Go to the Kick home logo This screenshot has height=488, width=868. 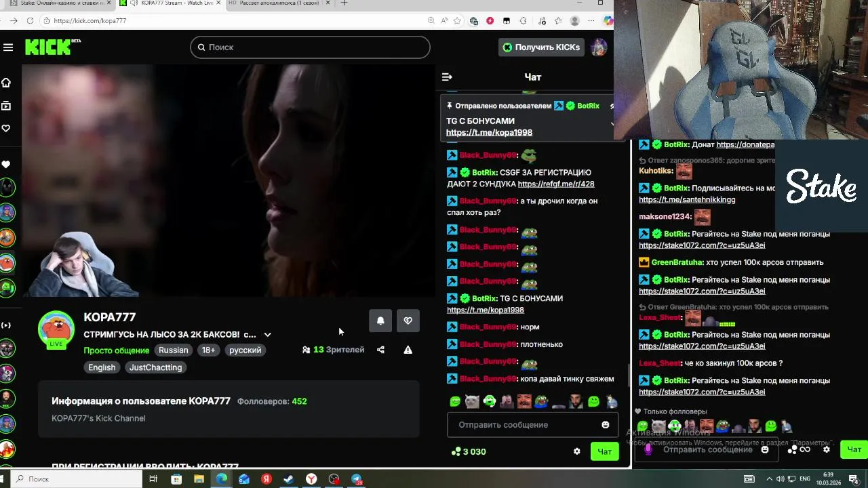pyautogui.click(x=53, y=47)
